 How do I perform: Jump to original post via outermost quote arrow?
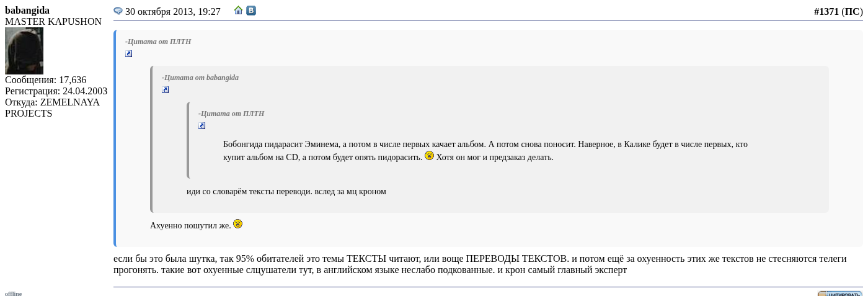(x=129, y=54)
